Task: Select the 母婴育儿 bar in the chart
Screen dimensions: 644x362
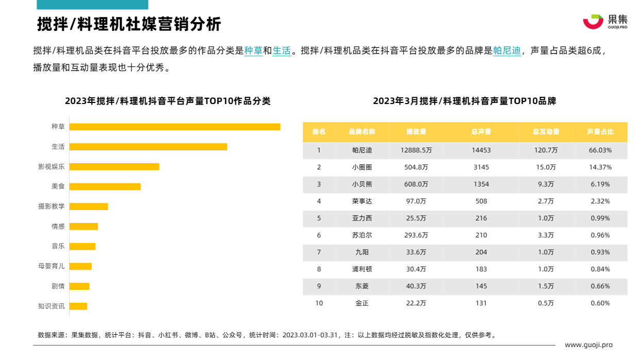Action: click(80, 266)
